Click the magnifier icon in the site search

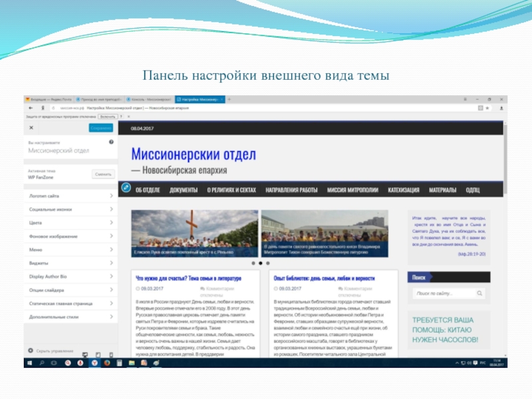tap(479, 293)
